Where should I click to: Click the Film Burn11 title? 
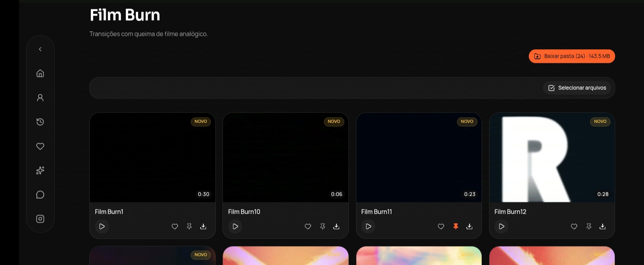377,211
